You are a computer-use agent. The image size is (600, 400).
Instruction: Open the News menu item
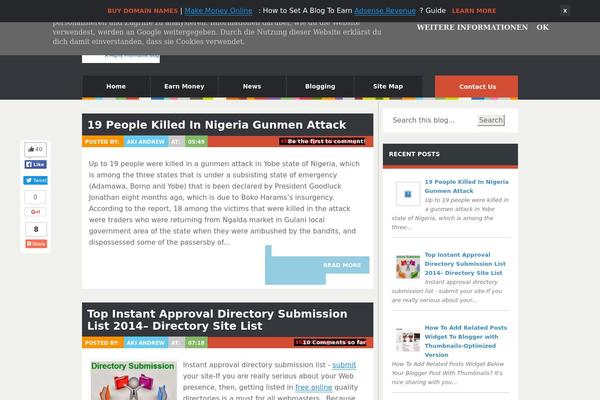point(252,87)
